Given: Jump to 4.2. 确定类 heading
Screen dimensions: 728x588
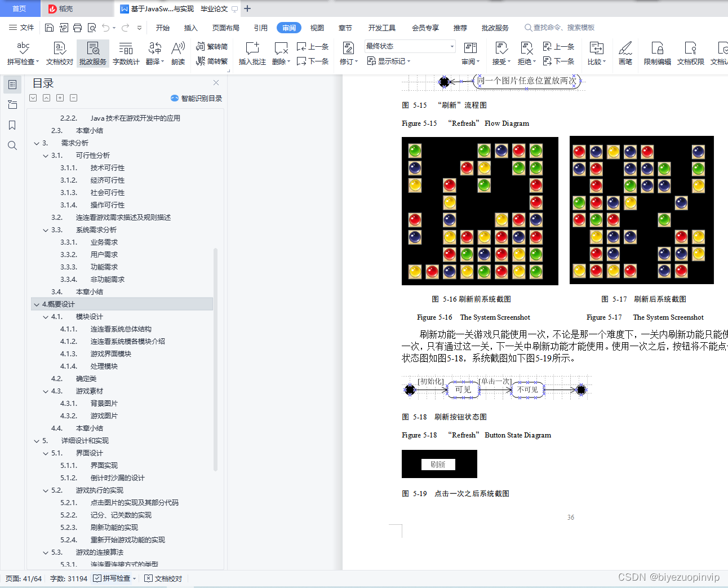Looking at the screenshot, I should point(74,379).
